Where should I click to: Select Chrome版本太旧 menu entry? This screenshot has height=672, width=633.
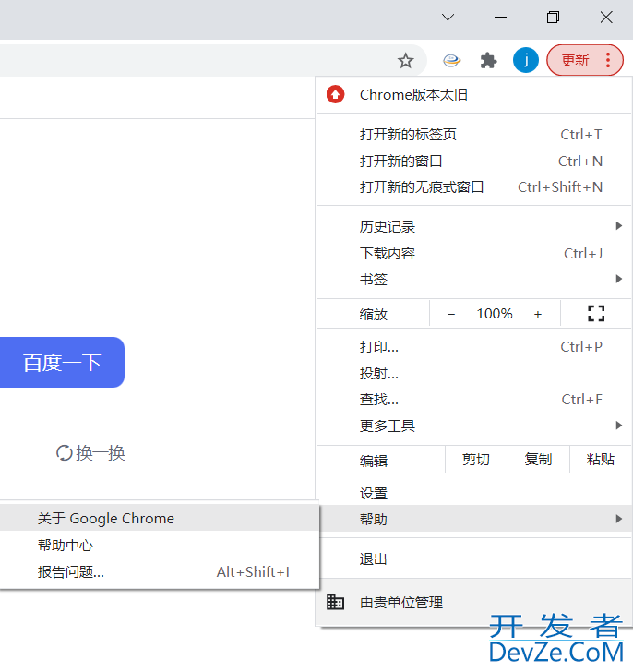point(474,95)
